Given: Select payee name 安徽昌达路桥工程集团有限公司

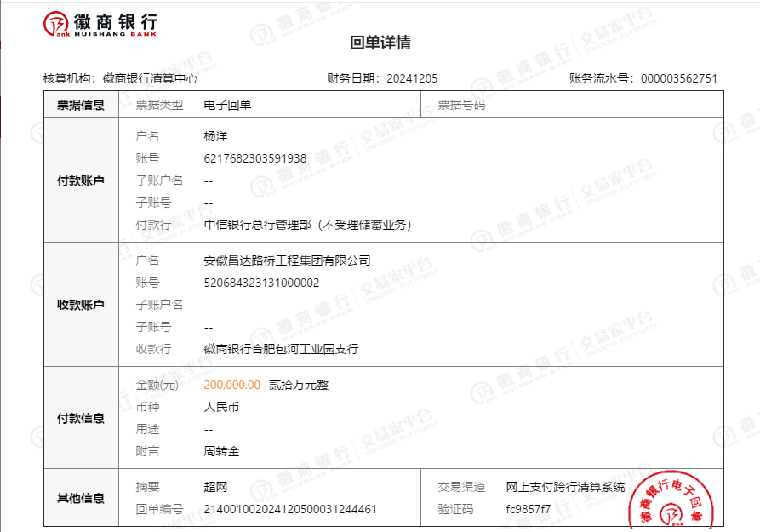Looking at the screenshot, I should (x=287, y=260).
